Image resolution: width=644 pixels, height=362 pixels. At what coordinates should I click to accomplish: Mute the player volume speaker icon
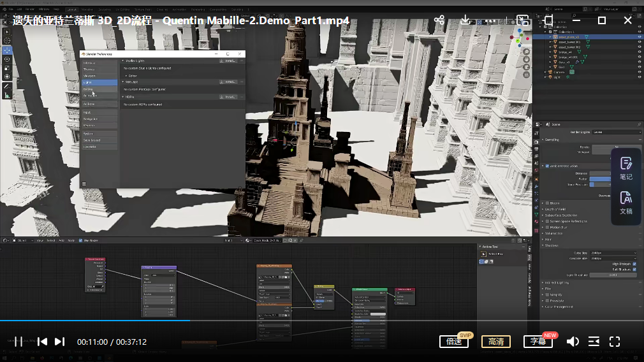pyautogui.click(x=573, y=342)
